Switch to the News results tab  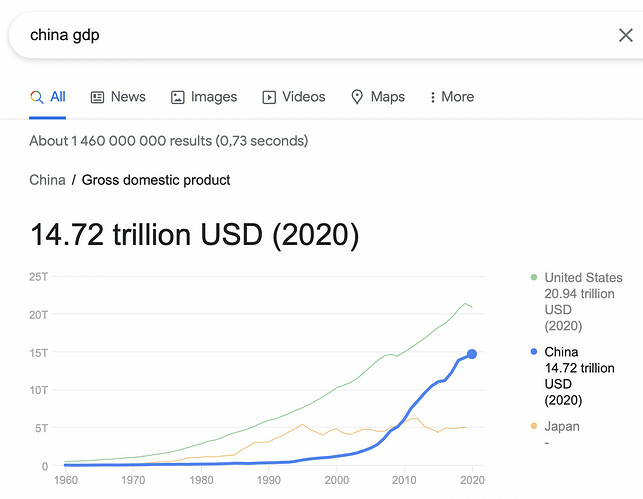(118, 97)
